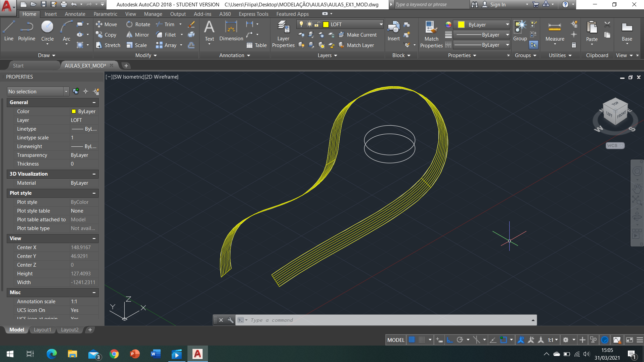Activate the Mirror modify tool

(x=138, y=35)
